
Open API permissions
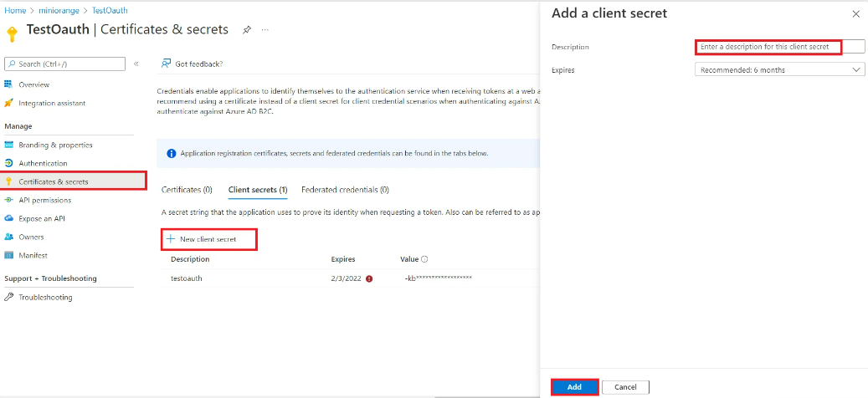tap(45, 200)
